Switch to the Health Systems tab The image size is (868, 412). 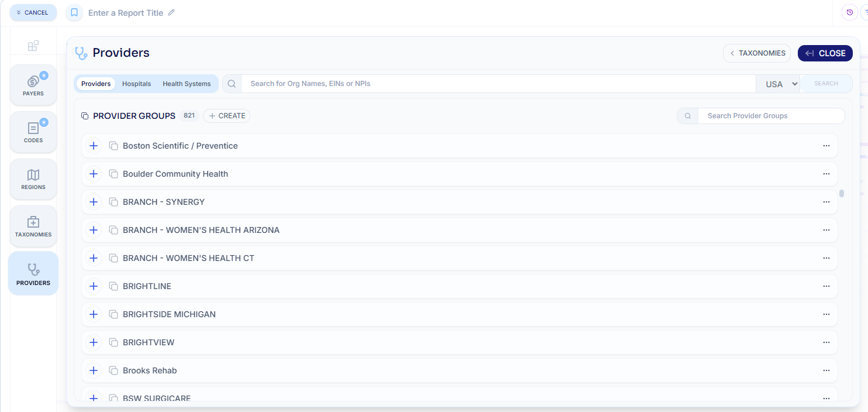187,84
